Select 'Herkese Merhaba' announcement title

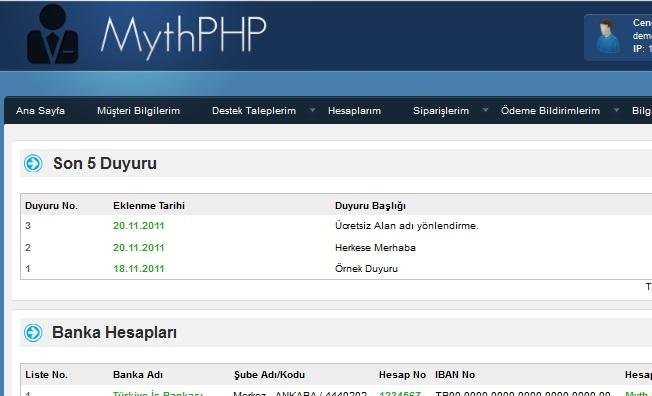pos(375,248)
